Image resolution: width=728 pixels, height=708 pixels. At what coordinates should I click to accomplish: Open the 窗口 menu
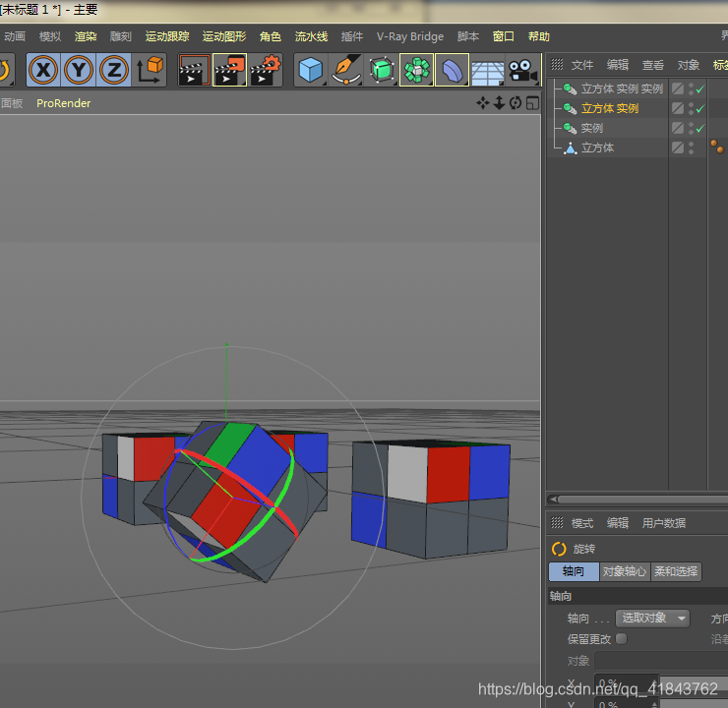504,36
